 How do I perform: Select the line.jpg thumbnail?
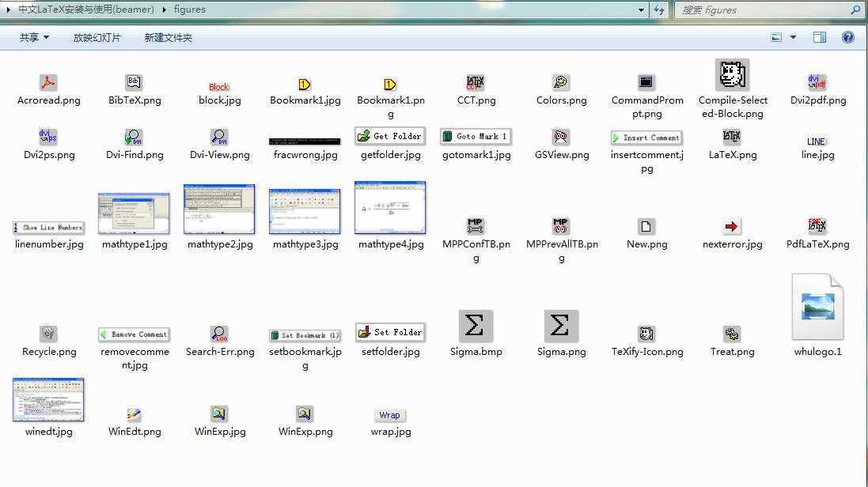tap(816, 142)
